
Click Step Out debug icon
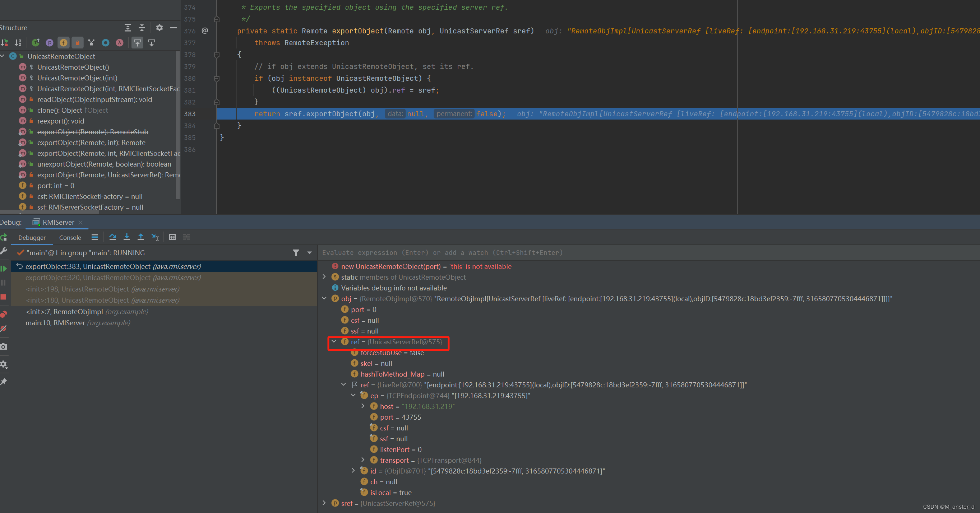tap(141, 237)
